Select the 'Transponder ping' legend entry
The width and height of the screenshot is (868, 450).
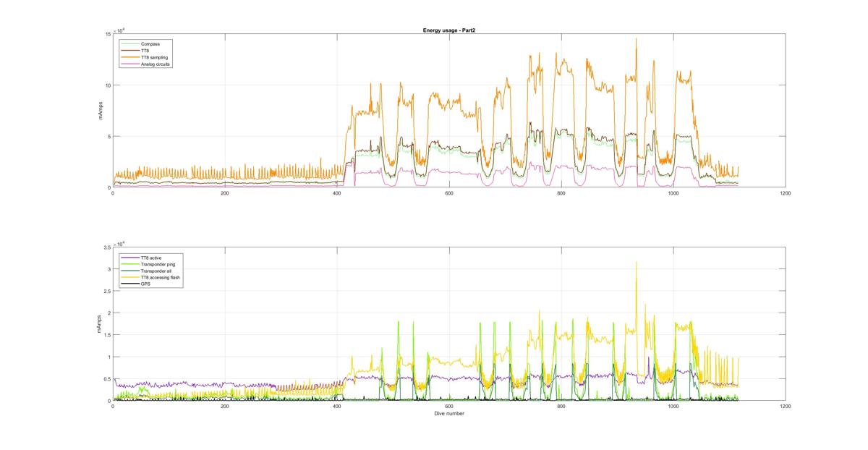[x=158, y=264]
